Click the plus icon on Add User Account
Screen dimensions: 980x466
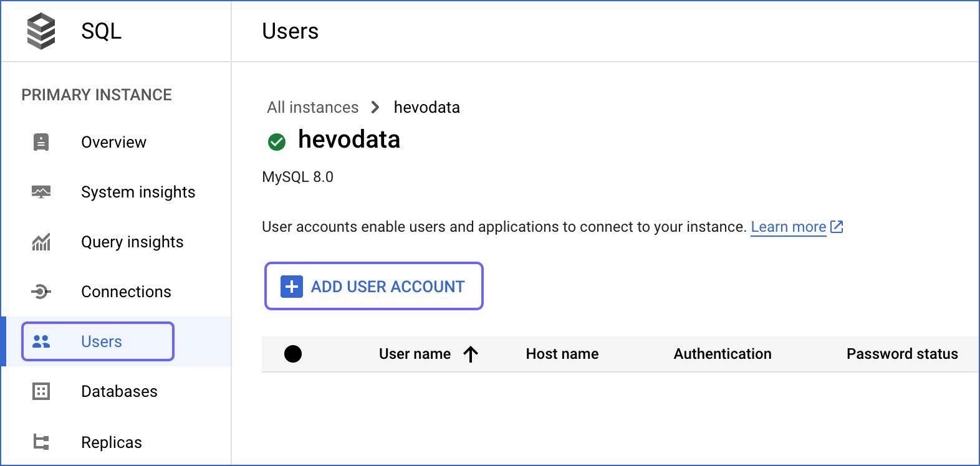click(292, 287)
